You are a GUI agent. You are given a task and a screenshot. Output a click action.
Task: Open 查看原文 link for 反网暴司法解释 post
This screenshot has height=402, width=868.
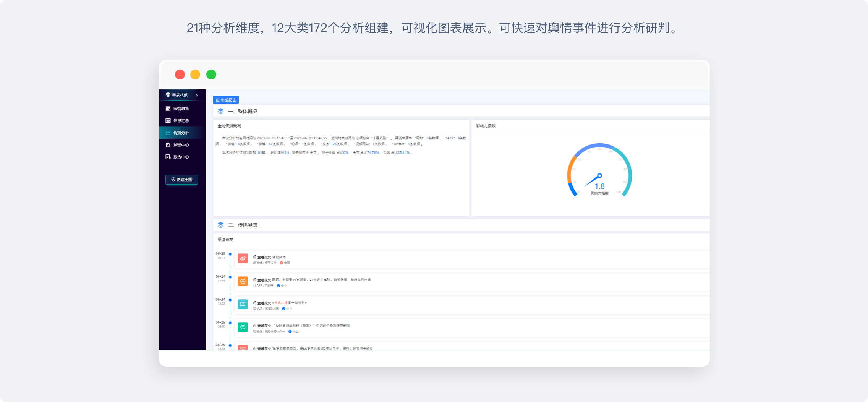click(262, 326)
